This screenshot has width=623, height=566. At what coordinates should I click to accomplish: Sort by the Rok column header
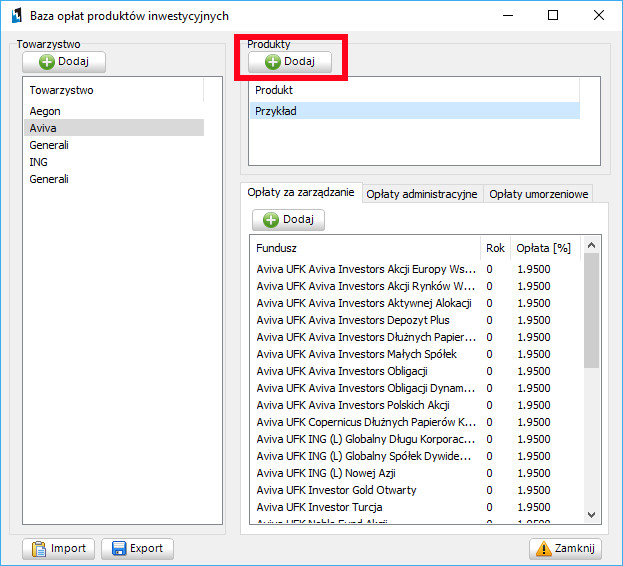(x=495, y=247)
